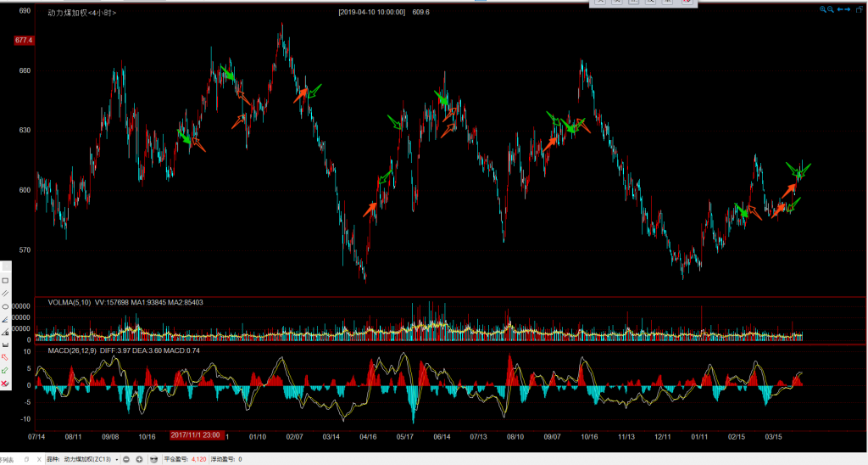Screen dimensions: 868x465
Task: Select the parallel lines drawing tool
Action: [x=6, y=293]
